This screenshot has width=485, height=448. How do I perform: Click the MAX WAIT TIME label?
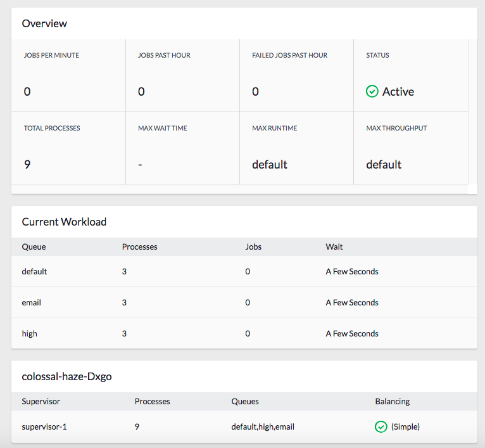coord(162,128)
